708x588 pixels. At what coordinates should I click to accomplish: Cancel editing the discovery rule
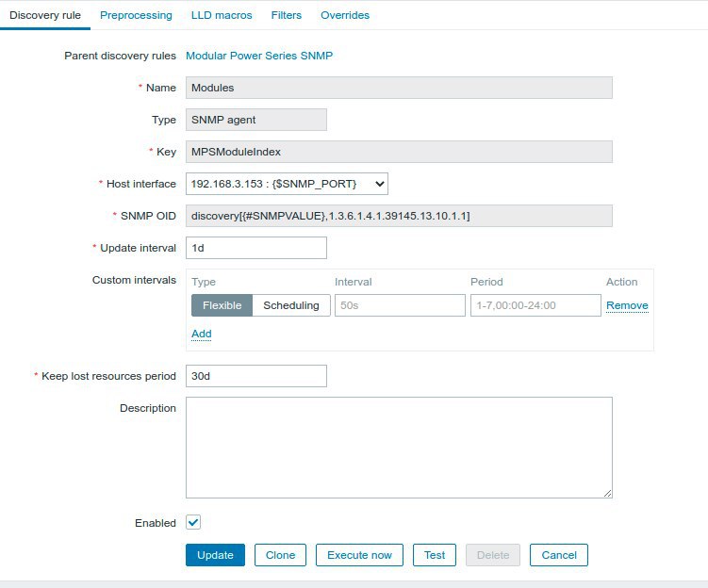point(559,555)
